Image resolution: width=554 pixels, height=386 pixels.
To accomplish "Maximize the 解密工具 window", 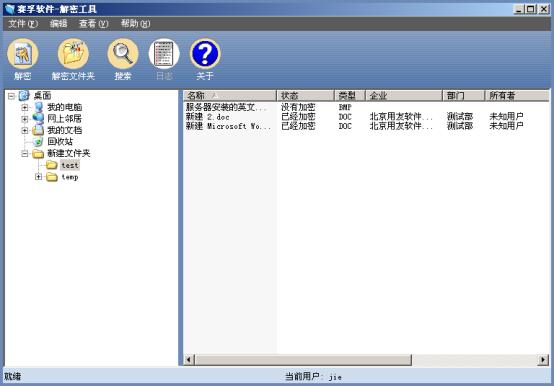I will pyautogui.click(x=531, y=9).
